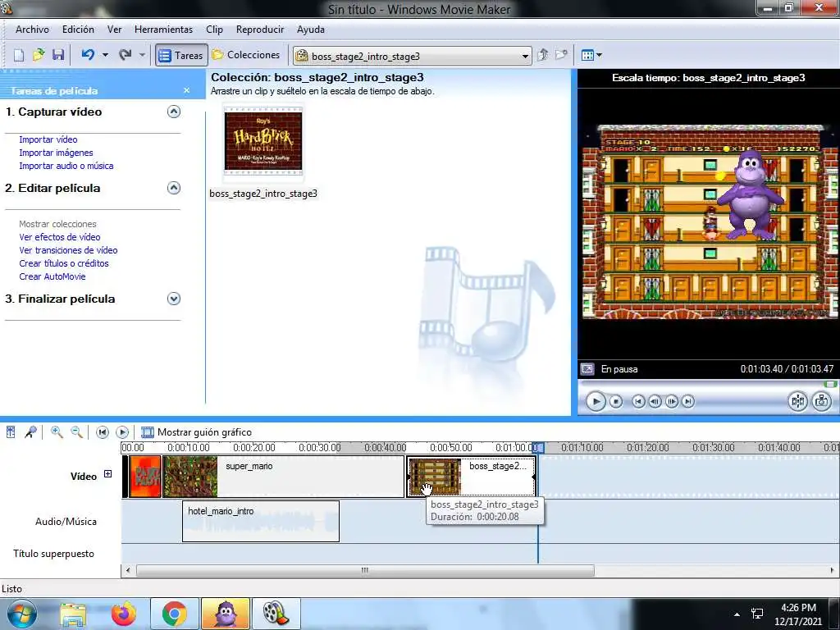The width and height of the screenshot is (840, 630).
Task: Click Ver efectos de vídeo link
Action: 59,237
